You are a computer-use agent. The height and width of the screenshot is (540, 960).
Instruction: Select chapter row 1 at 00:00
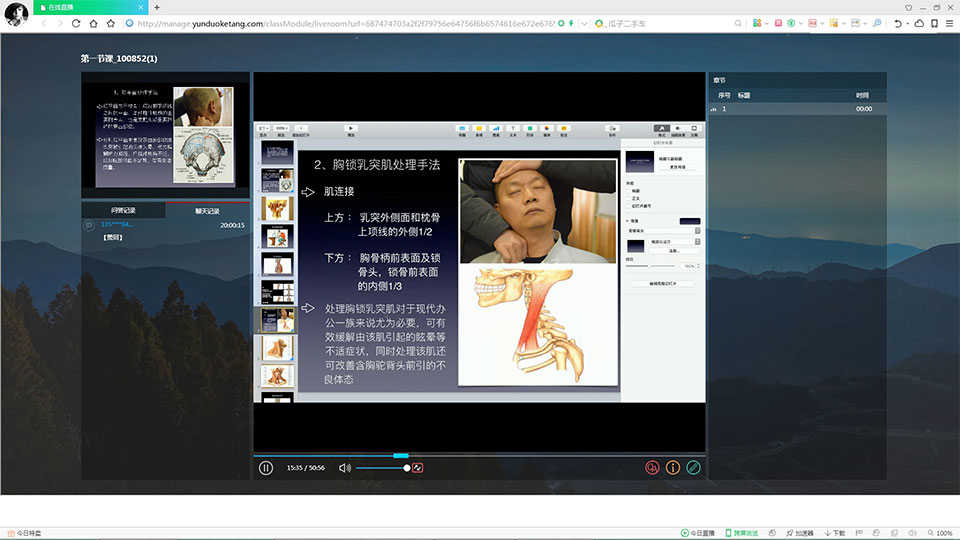tap(798, 109)
